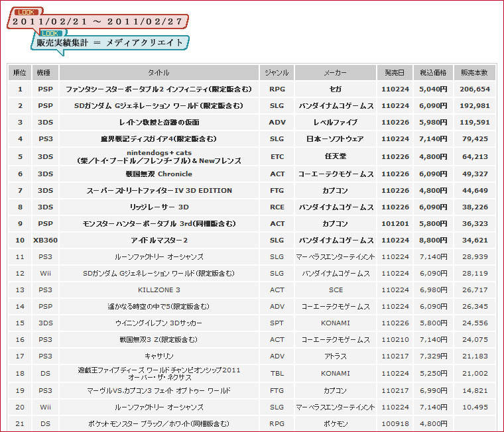Click release date 100918
The width and height of the screenshot is (504, 432).
click(x=395, y=424)
